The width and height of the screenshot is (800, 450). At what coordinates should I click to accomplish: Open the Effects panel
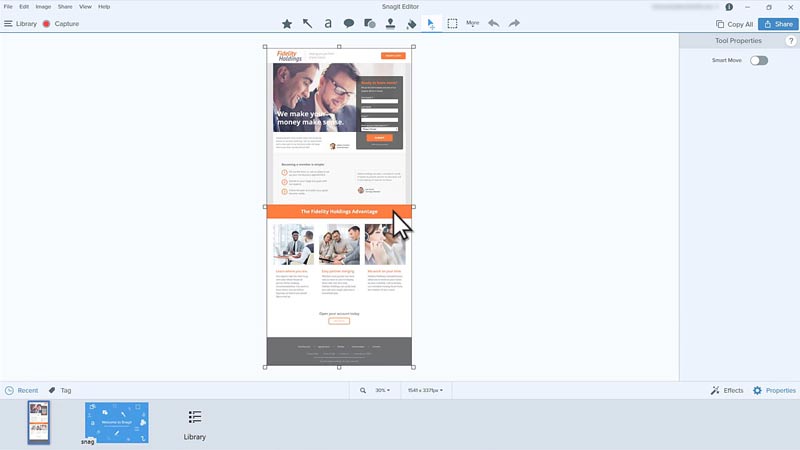pyautogui.click(x=727, y=390)
